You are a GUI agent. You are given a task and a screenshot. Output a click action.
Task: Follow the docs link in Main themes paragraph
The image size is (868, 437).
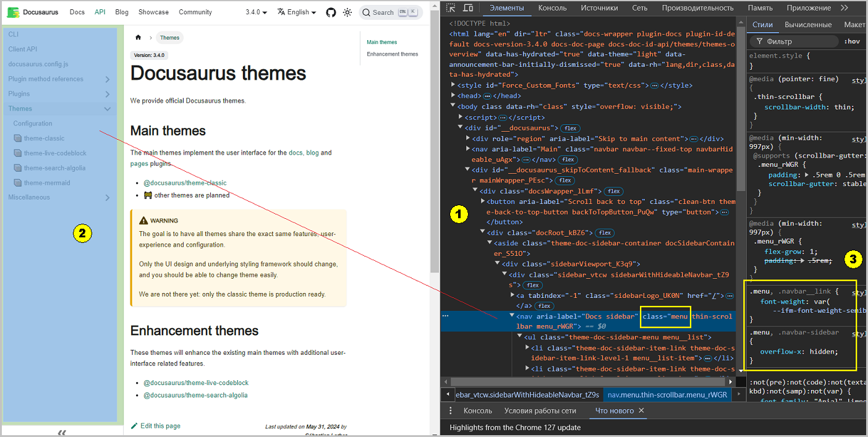pyautogui.click(x=296, y=153)
